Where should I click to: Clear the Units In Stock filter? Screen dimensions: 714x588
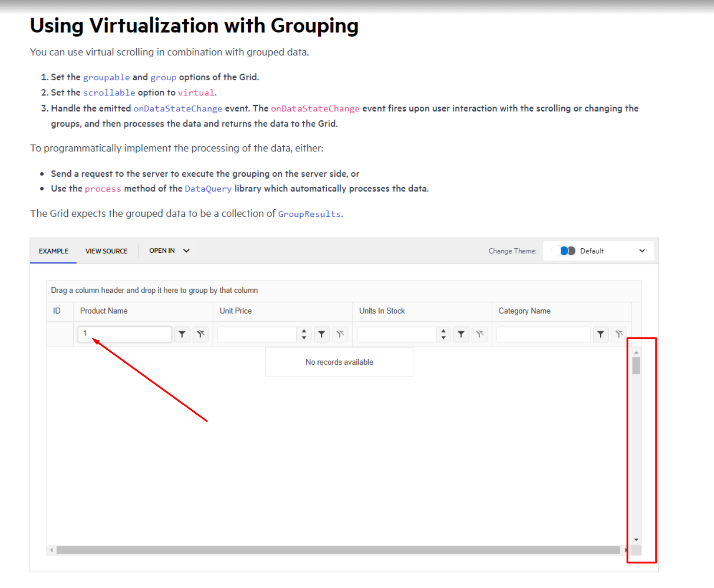click(x=480, y=334)
